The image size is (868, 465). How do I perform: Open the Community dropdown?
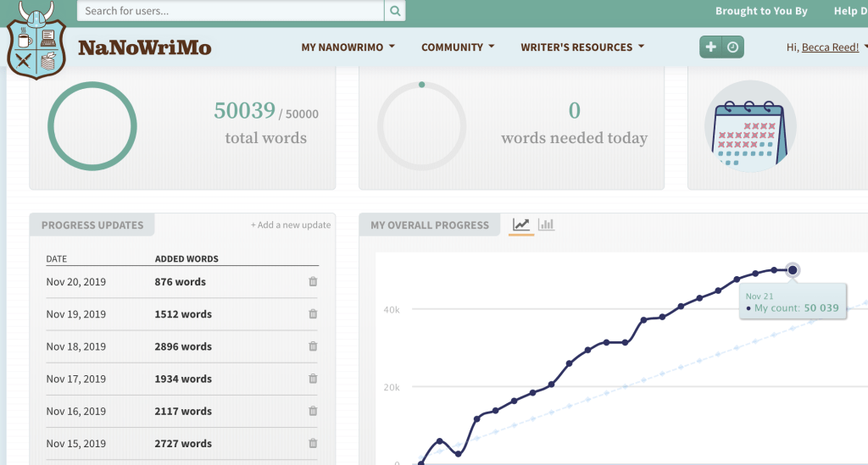pos(458,47)
